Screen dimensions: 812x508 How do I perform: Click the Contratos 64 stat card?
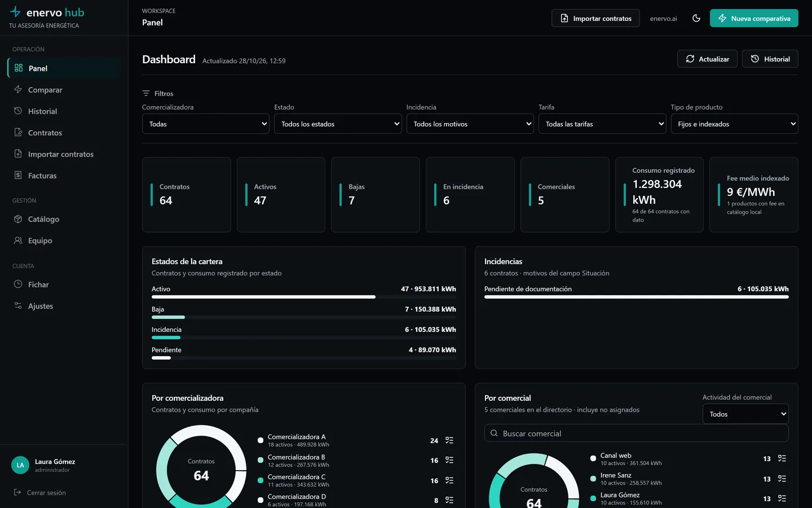tap(187, 195)
